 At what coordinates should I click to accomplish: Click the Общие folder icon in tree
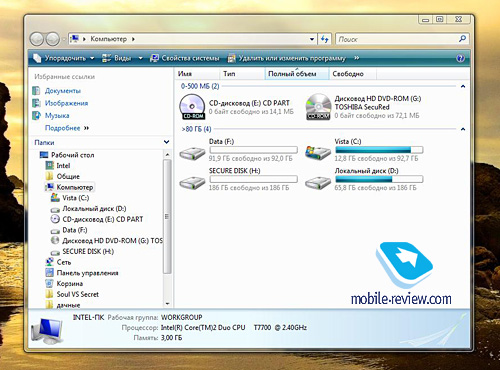[49, 176]
